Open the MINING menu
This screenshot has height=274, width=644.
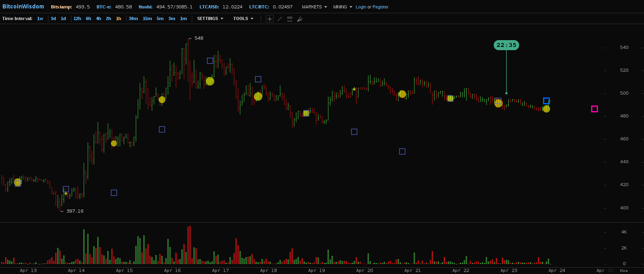tap(342, 7)
